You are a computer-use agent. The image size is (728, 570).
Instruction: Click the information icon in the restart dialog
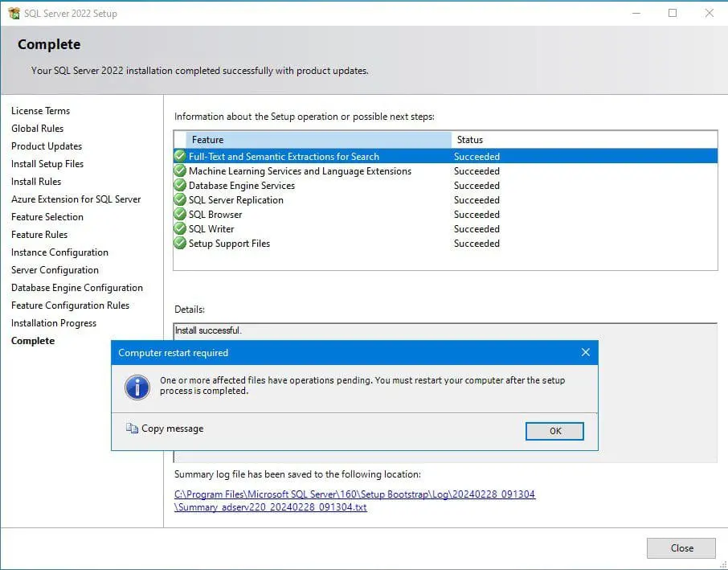click(137, 387)
